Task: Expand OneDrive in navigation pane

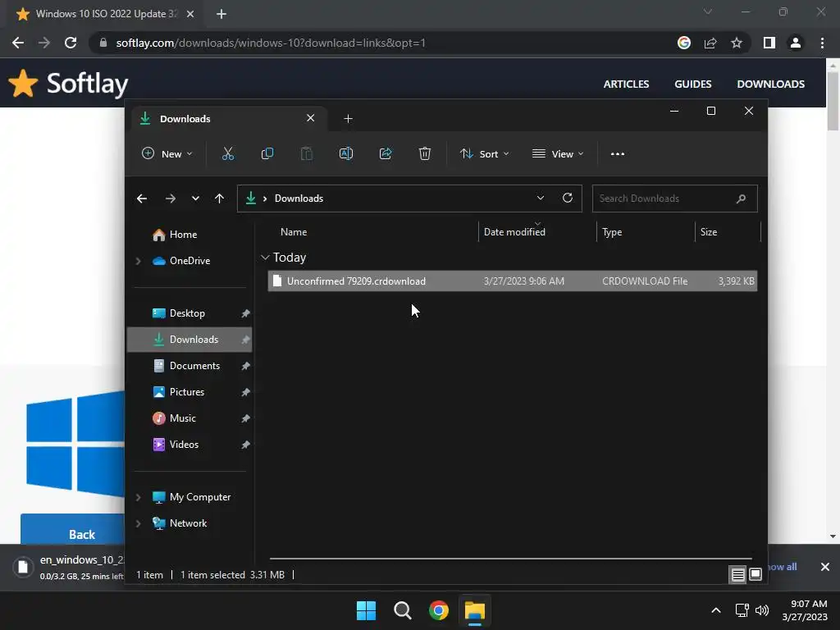Action: (138, 261)
